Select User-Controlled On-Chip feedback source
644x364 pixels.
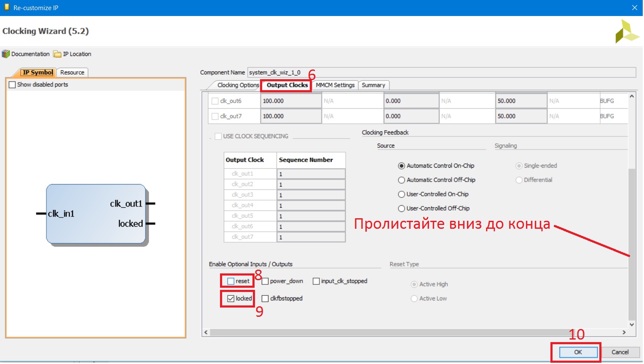[x=402, y=194]
